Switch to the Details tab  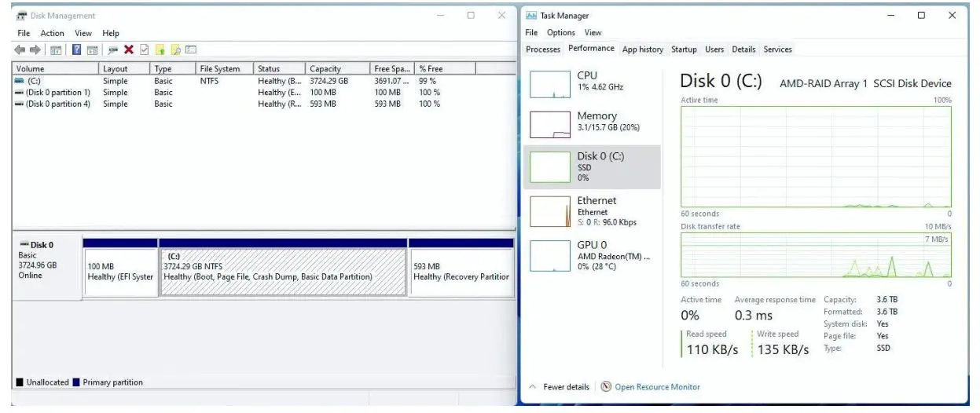[x=743, y=49]
